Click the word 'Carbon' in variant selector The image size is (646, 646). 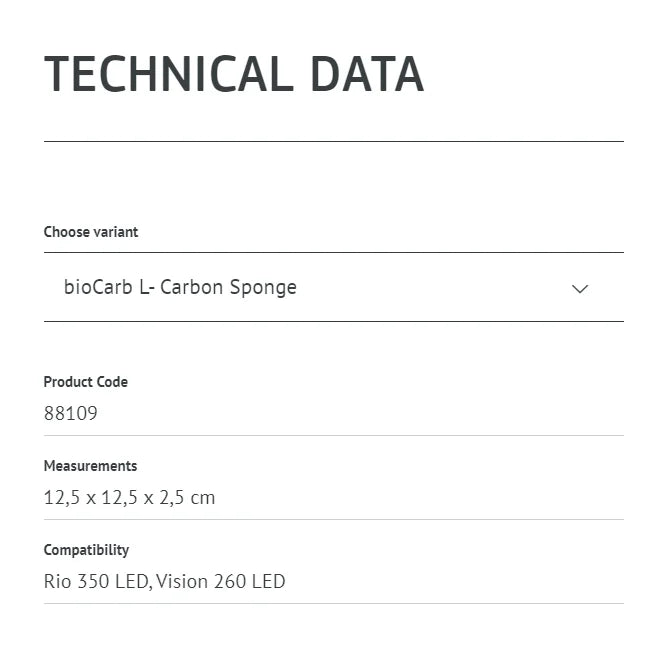point(192,288)
